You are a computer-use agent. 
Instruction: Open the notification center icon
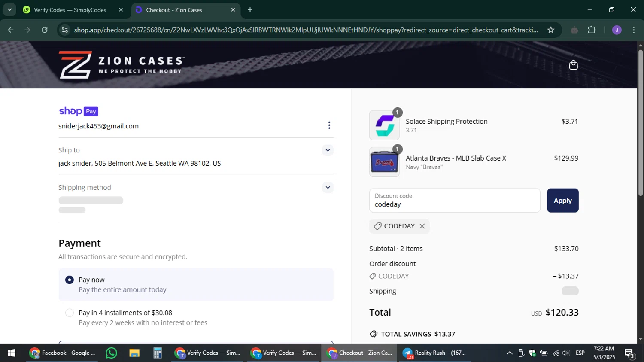[x=630, y=353]
